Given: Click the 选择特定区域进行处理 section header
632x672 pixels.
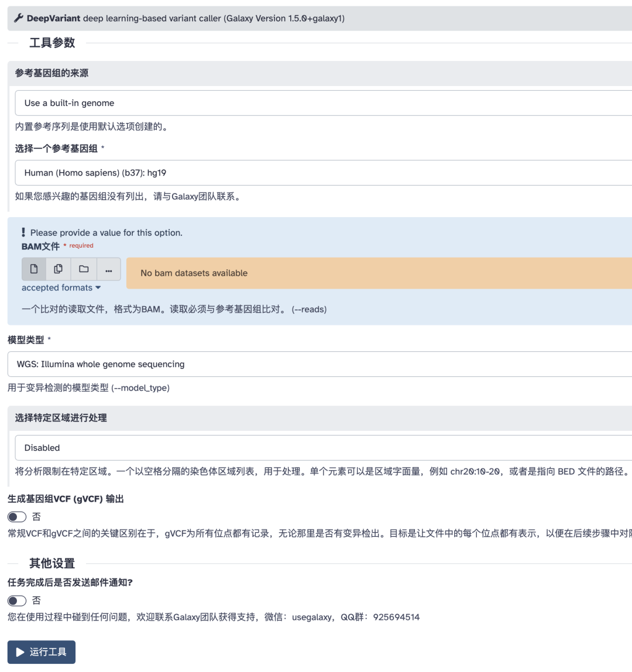Looking at the screenshot, I should coord(320,419).
